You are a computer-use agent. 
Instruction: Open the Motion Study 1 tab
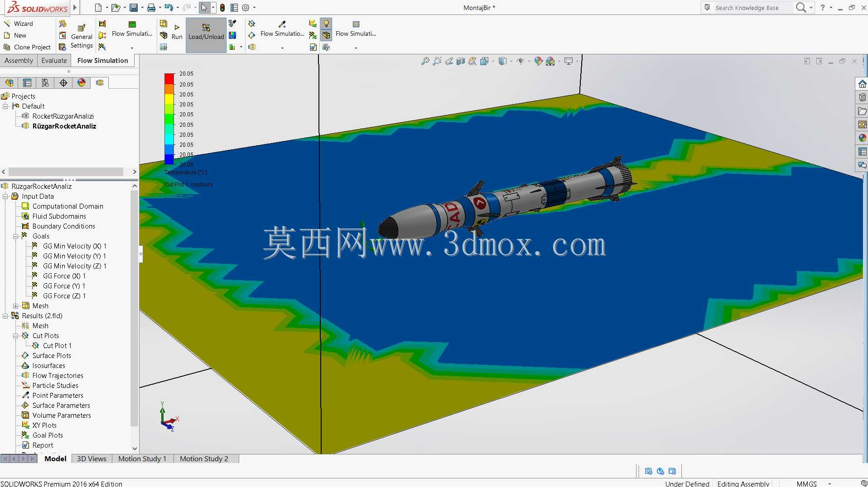click(142, 459)
